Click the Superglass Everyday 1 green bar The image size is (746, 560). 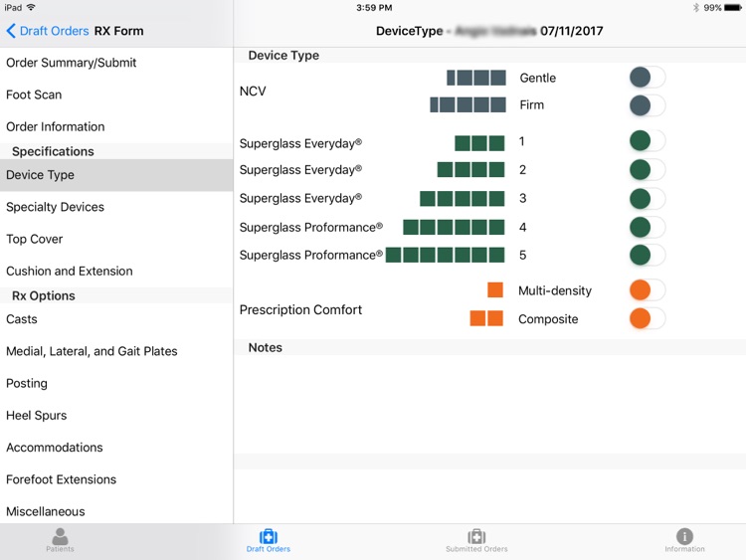point(479,143)
